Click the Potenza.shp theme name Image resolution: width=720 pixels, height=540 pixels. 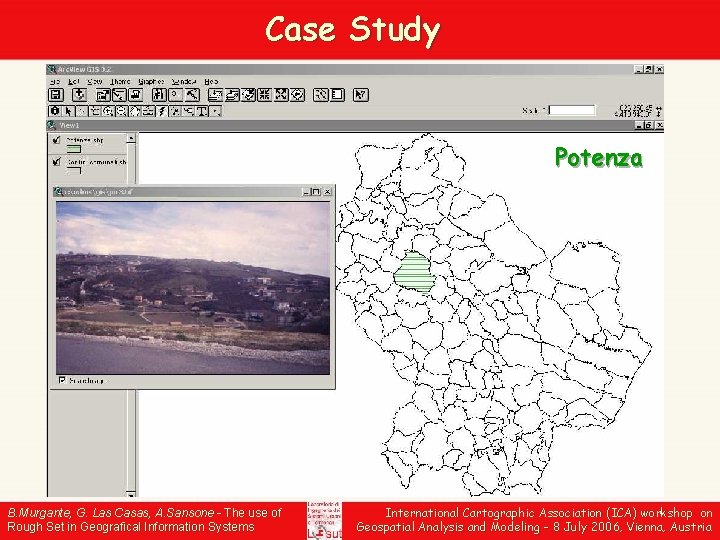click(85, 140)
